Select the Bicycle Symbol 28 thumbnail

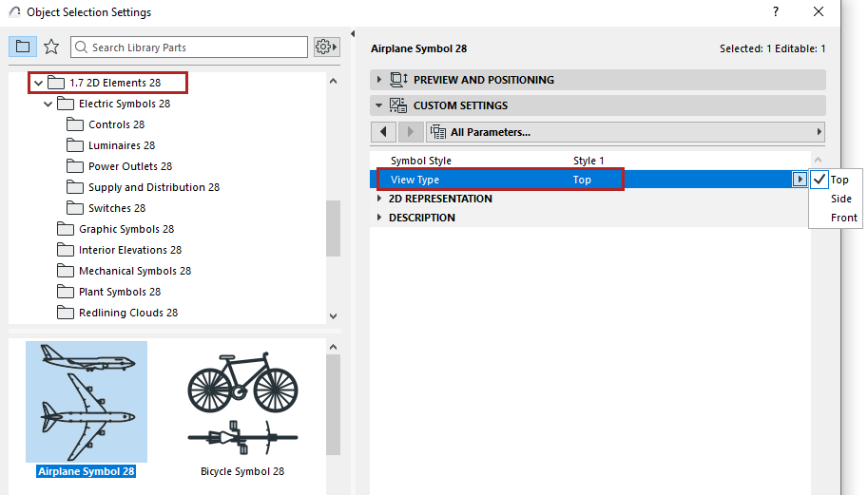tap(242, 402)
